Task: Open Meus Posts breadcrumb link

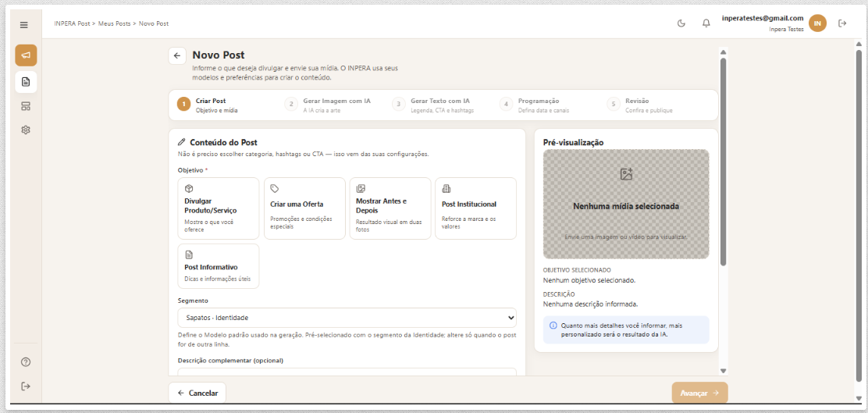Action: (x=115, y=23)
